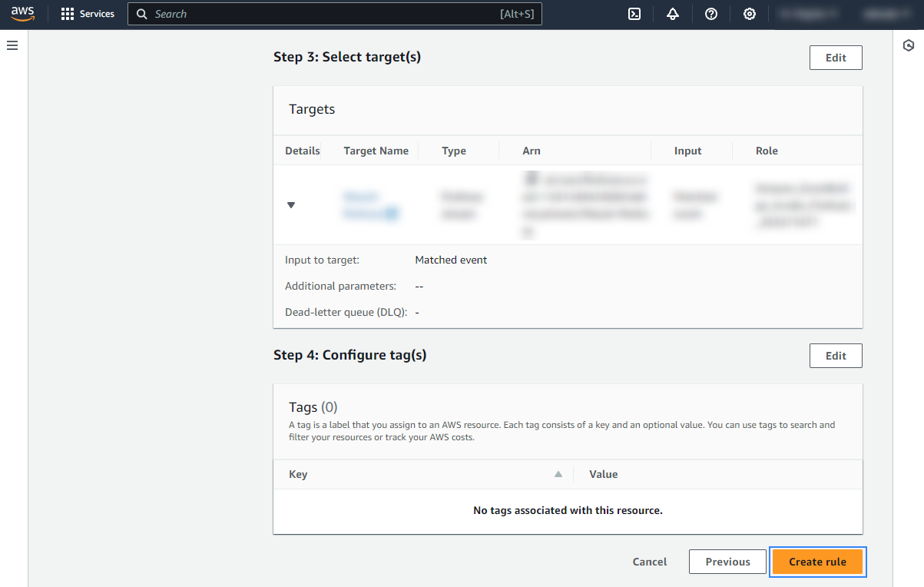Launch the CloudShell terminal icon
The image size is (924, 587).
coord(634,14)
